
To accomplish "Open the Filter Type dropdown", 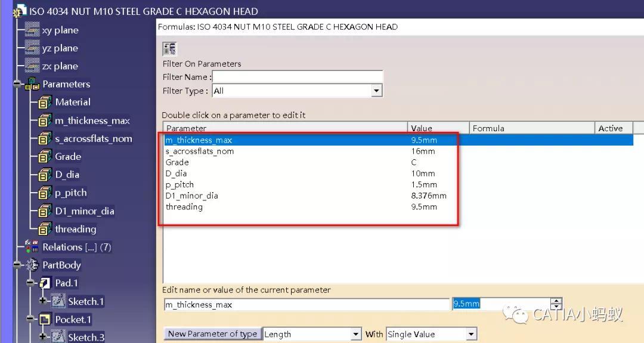I will pyautogui.click(x=377, y=90).
